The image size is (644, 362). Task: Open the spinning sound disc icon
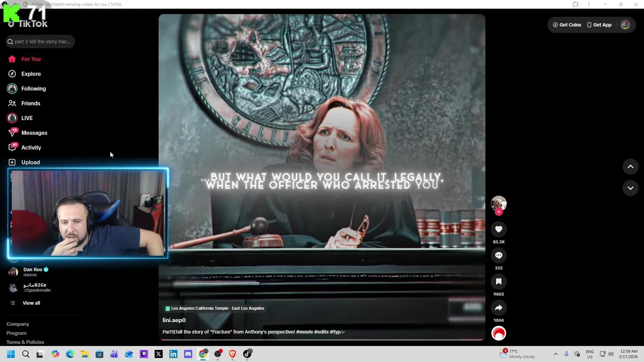[x=499, y=333]
